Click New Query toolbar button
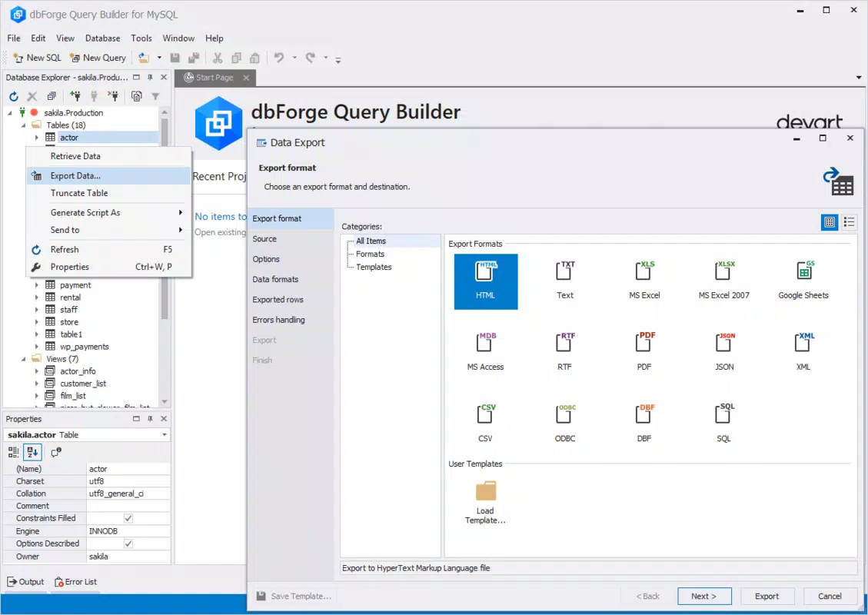The height and width of the screenshot is (615, 868). (98, 58)
